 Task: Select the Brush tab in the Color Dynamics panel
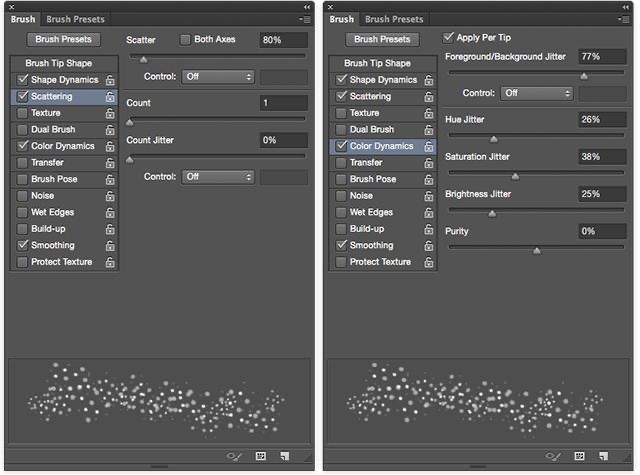[342, 19]
